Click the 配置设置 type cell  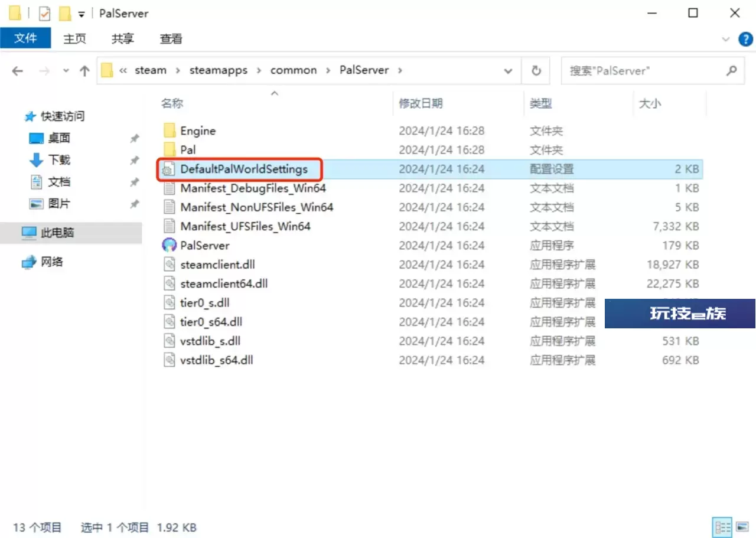[x=552, y=169]
